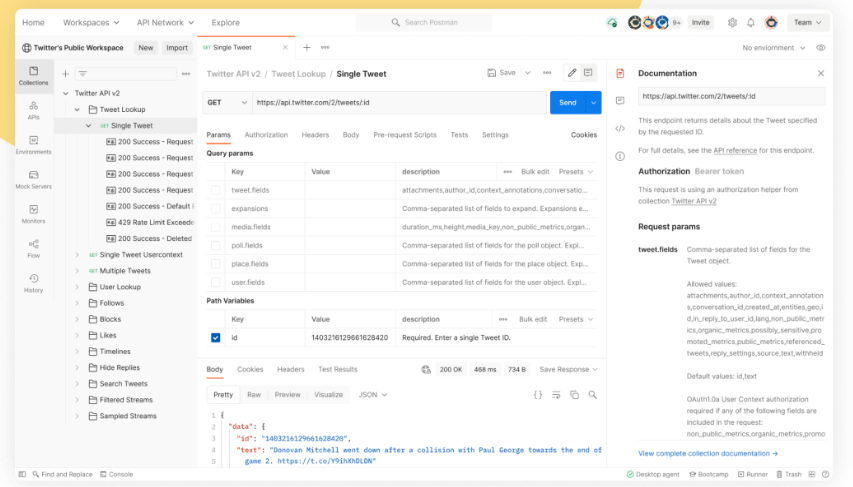
Task: Open notifications bell icon
Action: (x=751, y=22)
